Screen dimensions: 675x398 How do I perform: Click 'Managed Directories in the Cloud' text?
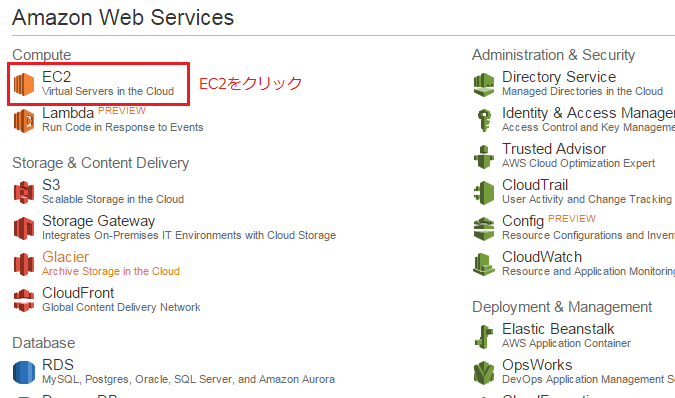[x=582, y=91]
